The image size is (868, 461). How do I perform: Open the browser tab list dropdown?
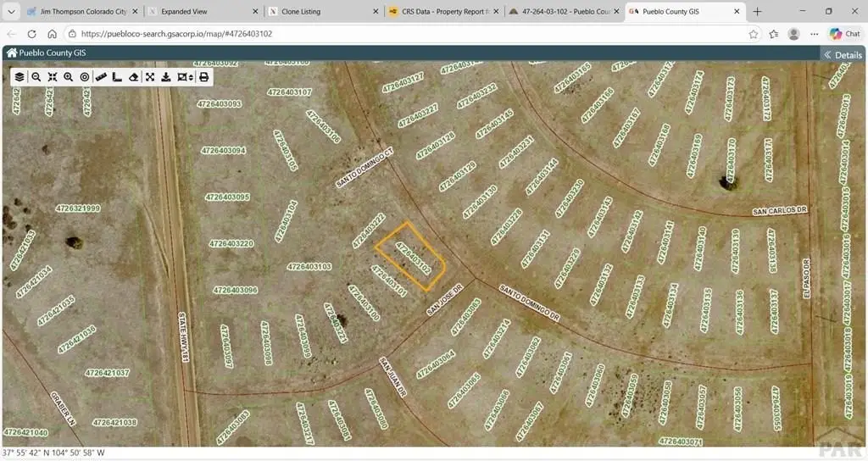coord(11,12)
